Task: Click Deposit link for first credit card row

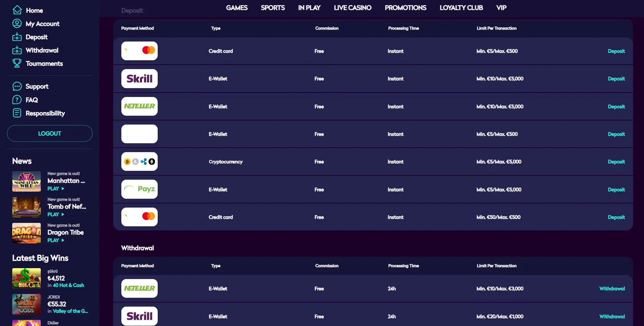Action: [x=616, y=51]
